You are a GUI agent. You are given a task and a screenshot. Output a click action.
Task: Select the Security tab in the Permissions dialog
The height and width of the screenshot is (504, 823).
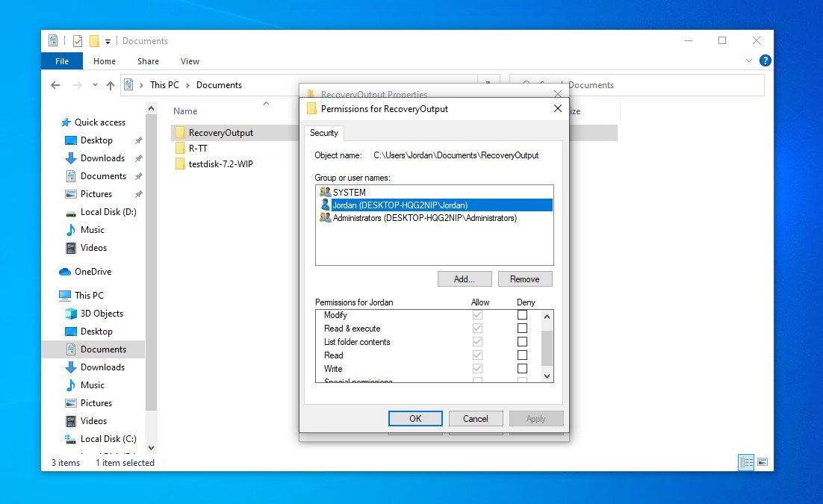pyautogui.click(x=324, y=133)
